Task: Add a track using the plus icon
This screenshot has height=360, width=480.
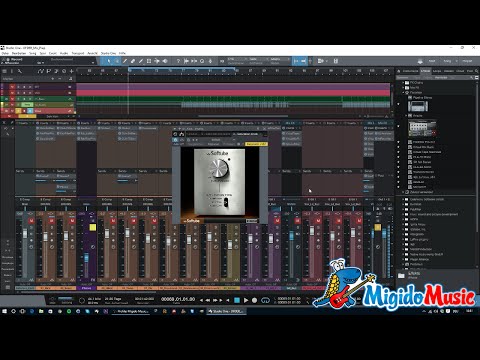Action: tap(71, 71)
